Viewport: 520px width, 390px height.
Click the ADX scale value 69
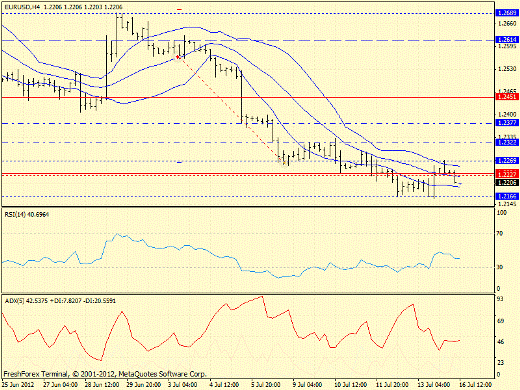[x=500, y=321]
